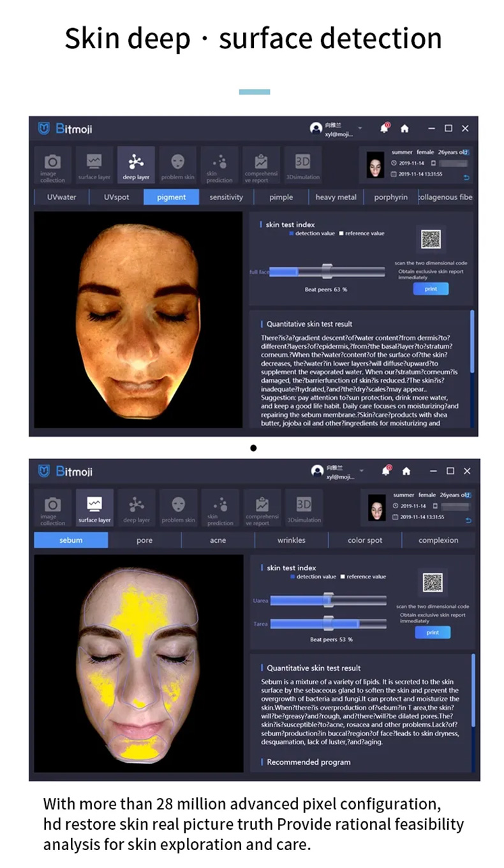Expand account dropdown arrow in the pigment window
The image size is (504, 868).
(360, 128)
